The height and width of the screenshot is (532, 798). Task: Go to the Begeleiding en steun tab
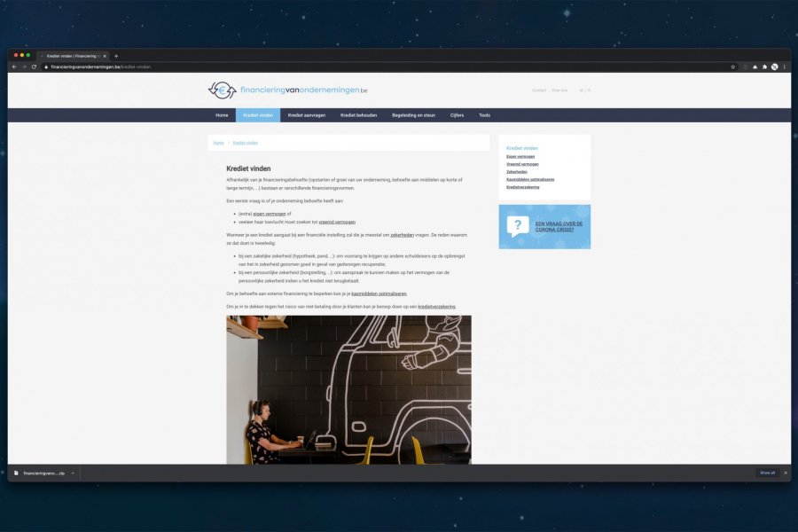(x=413, y=115)
